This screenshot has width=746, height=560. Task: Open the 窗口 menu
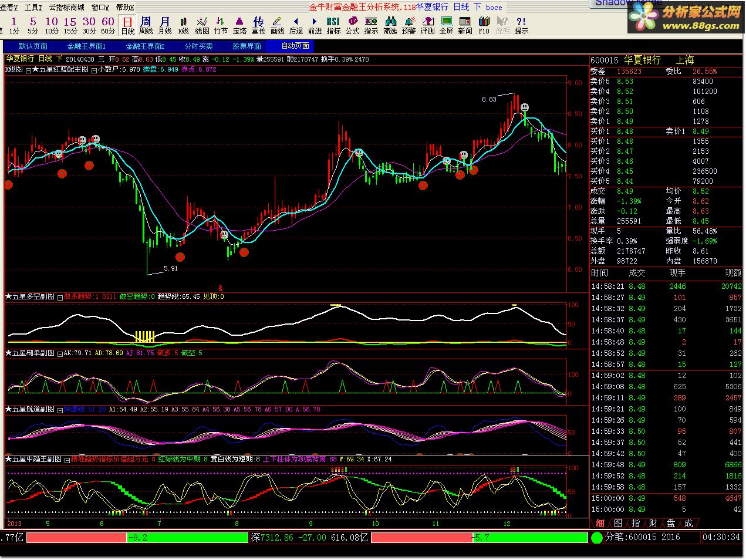coord(100,8)
